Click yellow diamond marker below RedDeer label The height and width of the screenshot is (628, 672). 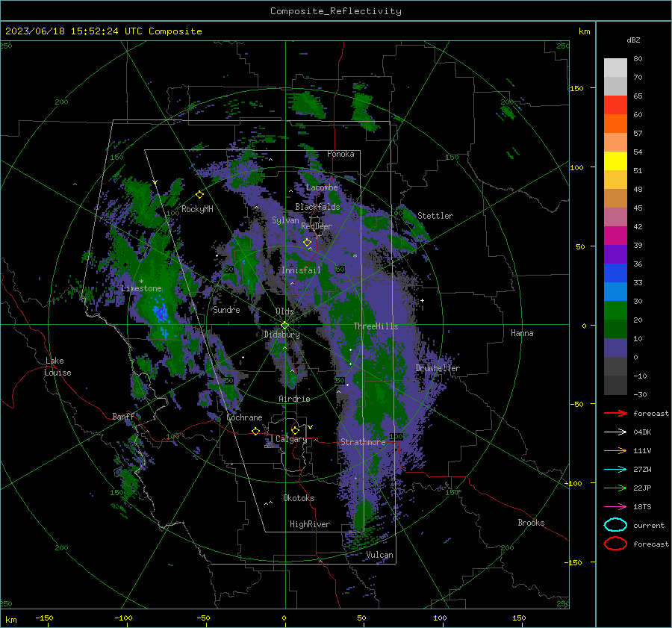(307, 243)
